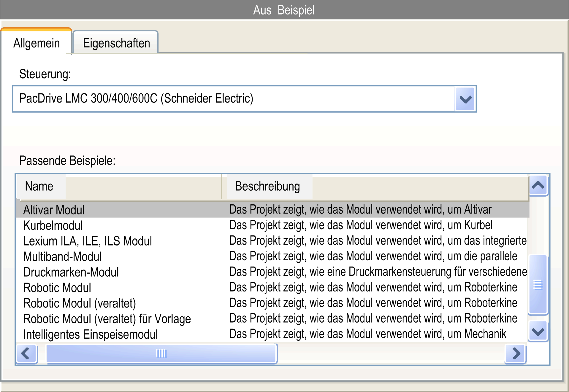569x392 pixels.
Task: Click the description ending with 'das integrierte'
Action: coord(378,241)
